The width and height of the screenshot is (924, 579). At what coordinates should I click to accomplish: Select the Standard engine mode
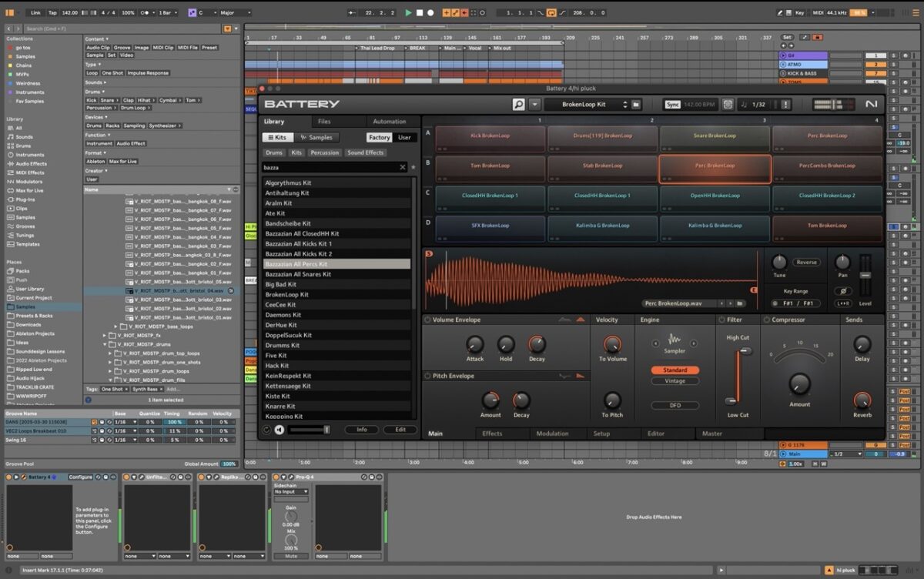click(x=675, y=370)
